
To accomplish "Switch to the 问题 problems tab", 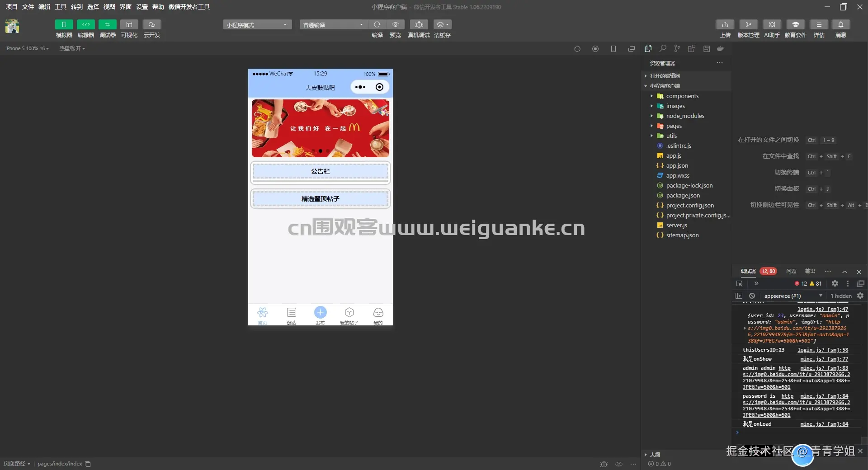I will point(791,271).
